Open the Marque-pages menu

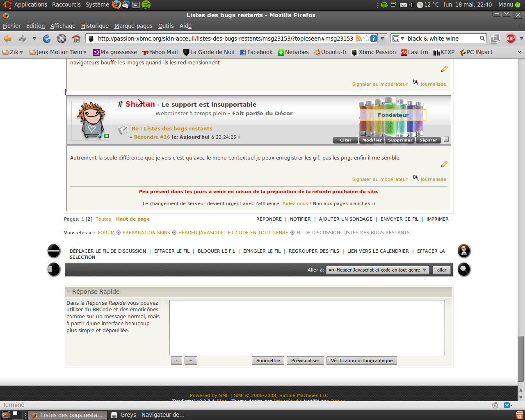(133, 26)
